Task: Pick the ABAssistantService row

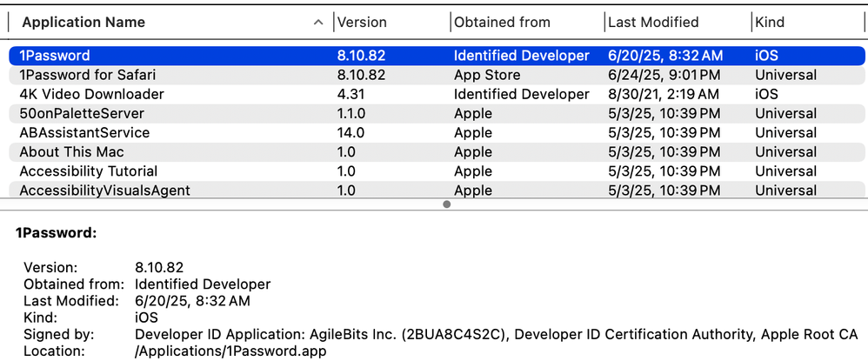Action: pos(84,132)
